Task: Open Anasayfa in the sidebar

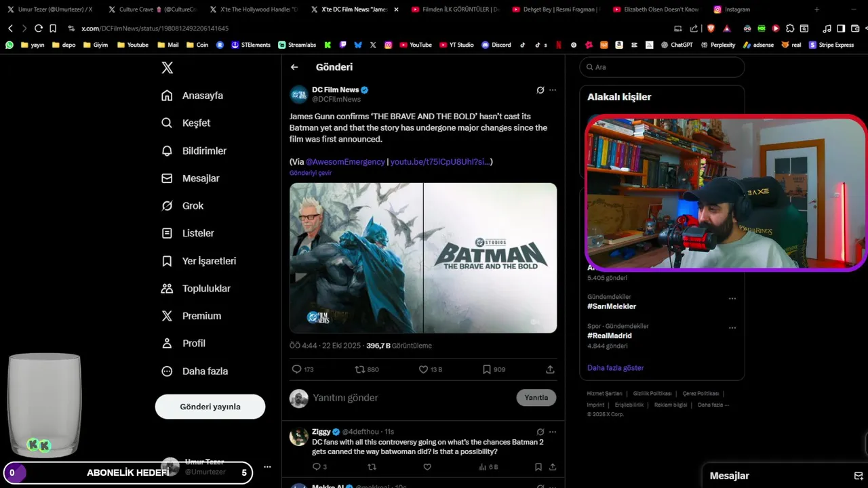Action: 193,96
